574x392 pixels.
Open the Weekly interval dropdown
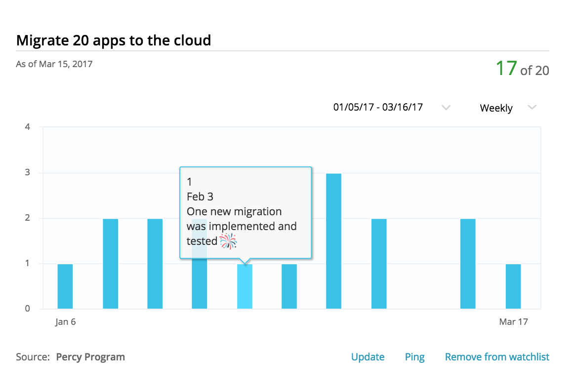[x=496, y=108]
